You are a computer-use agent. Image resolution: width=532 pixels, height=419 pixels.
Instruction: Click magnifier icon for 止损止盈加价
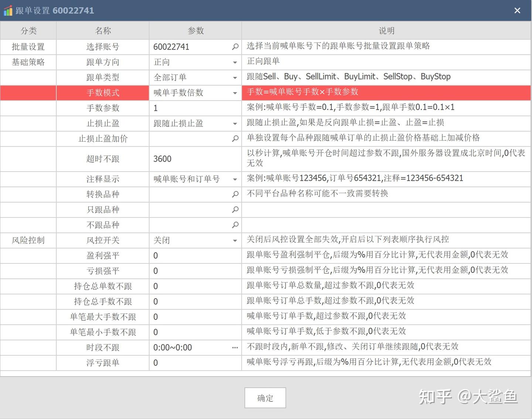coord(235,139)
